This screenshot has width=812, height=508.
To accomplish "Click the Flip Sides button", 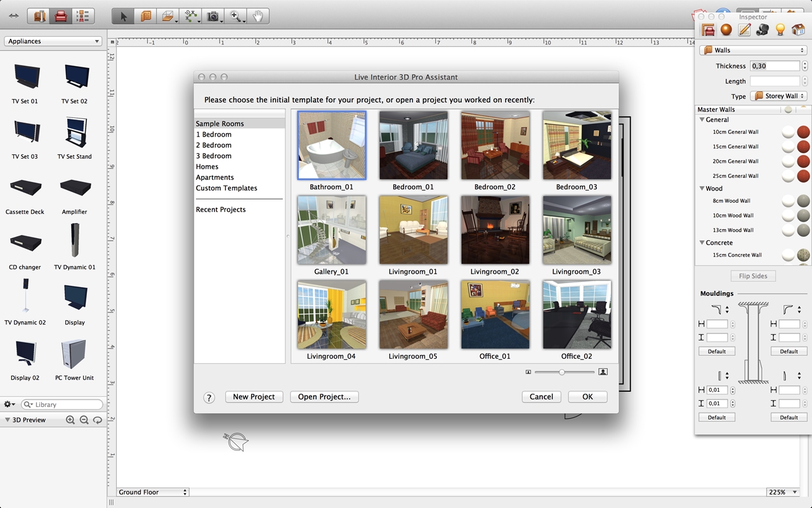I will 753,276.
